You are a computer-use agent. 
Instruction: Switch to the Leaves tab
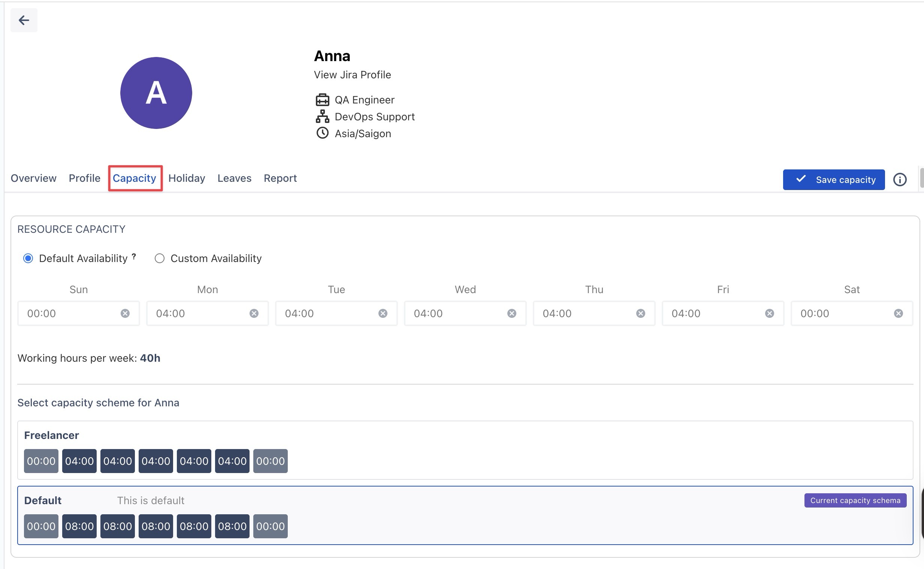pyautogui.click(x=234, y=178)
